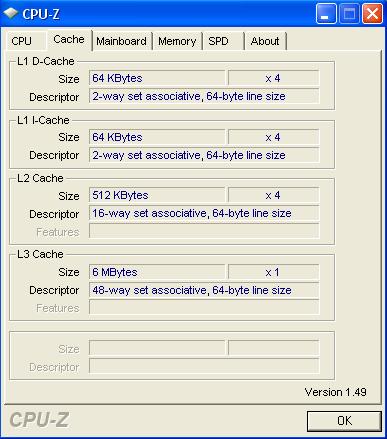Minimize the CPU-Z window
387x439 pixels.
[326, 14]
